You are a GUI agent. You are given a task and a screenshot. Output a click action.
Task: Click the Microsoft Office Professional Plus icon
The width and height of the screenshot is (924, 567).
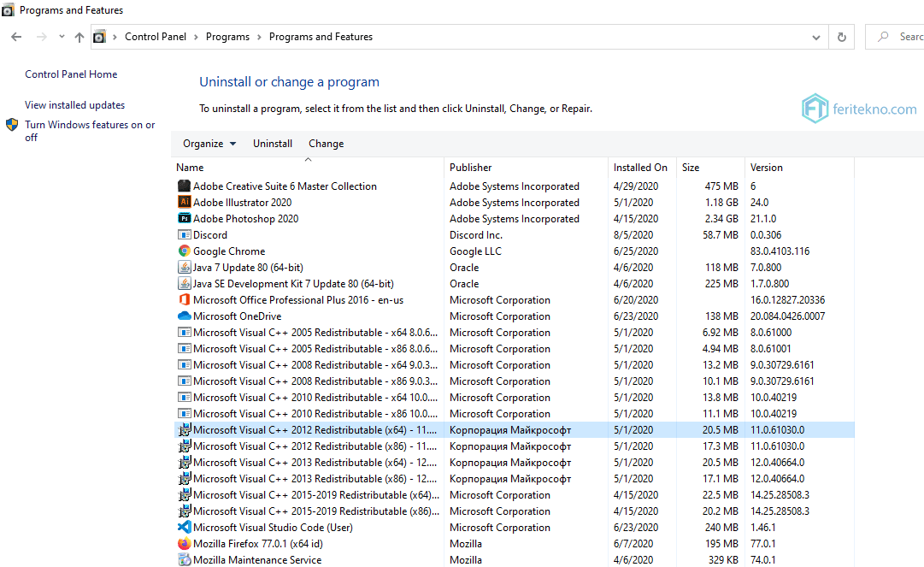pos(185,299)
